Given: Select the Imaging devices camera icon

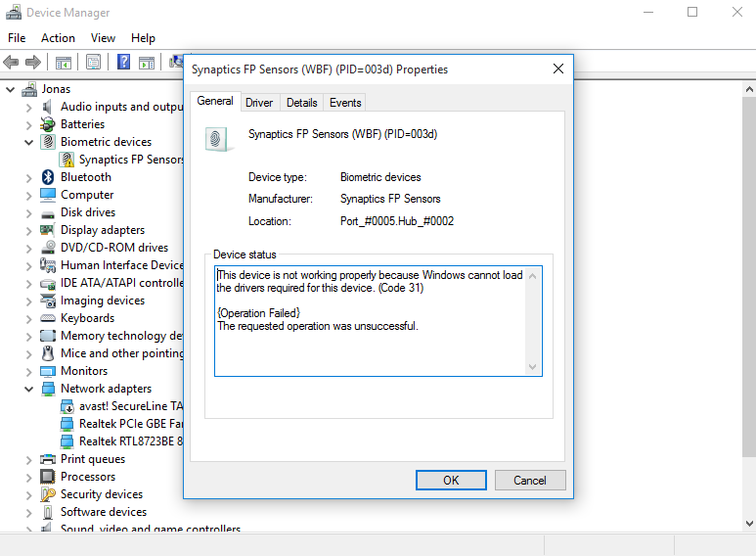Looking at the screenshot, I should point(48,301).
